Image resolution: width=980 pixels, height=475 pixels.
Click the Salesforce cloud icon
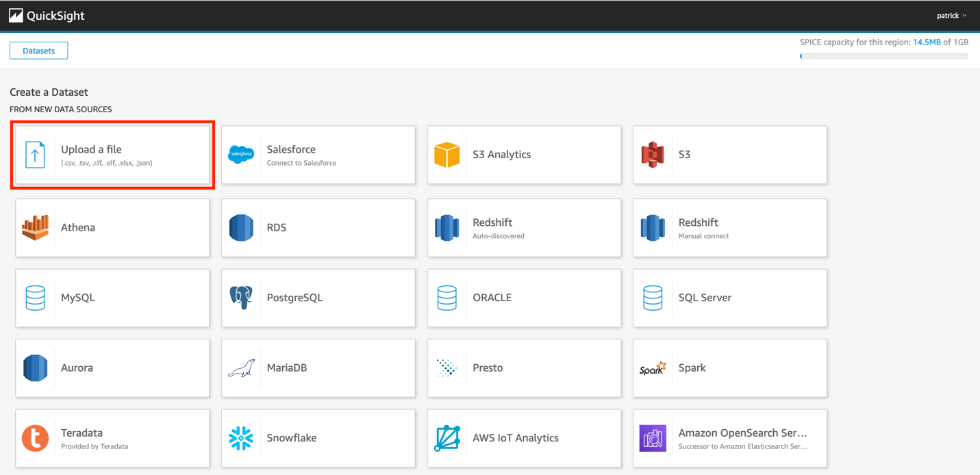click(x=241, y=155)
